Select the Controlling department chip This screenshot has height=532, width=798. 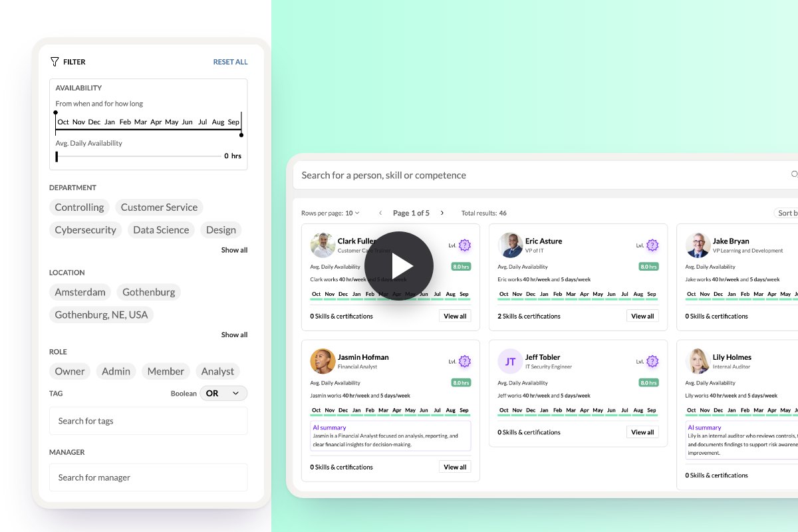click(x=79, y=207)
